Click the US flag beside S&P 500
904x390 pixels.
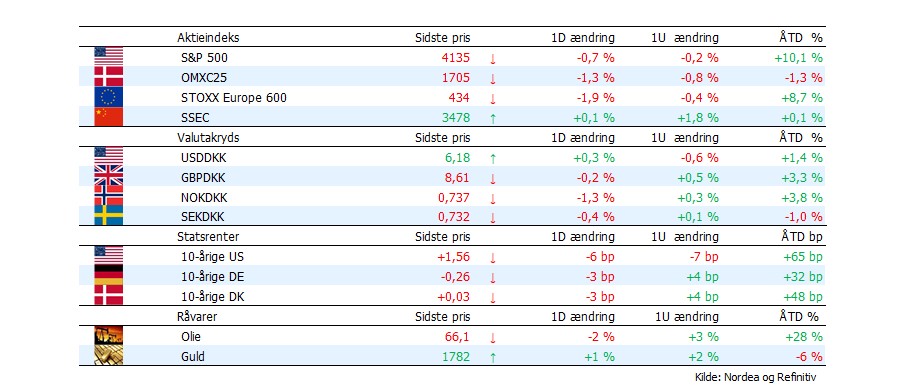pyautogui.click(x=108, y=57)
